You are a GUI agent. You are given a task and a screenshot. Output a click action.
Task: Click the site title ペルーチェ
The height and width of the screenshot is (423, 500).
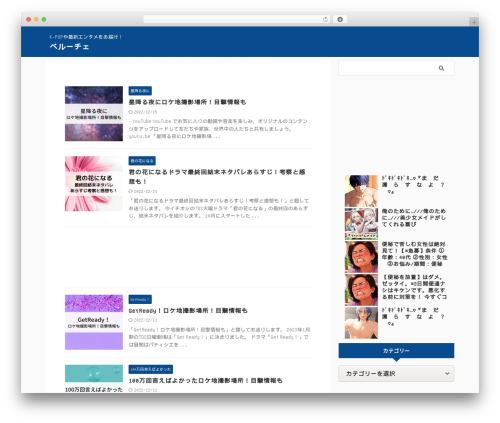pos(69,47)
